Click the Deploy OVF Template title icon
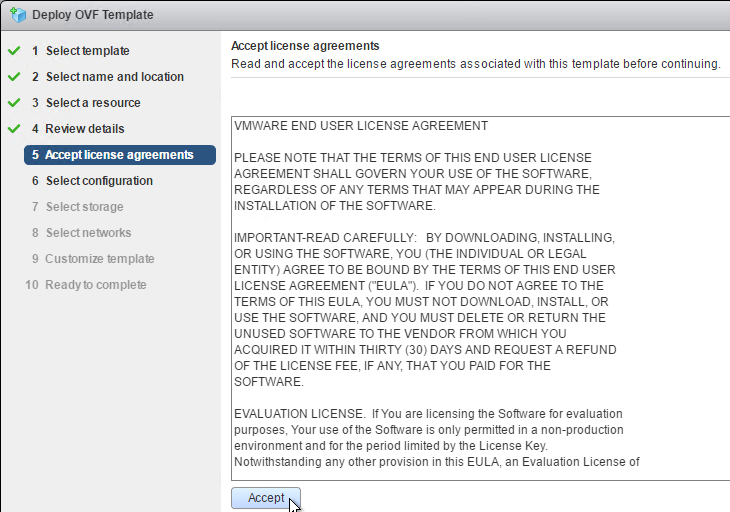The height and width of the screenshot is (512, 730). pyautogui.click(x=18, y=15)
